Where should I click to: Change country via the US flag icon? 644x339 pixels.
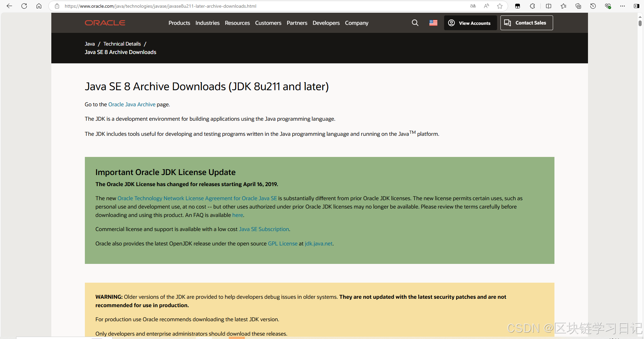(x=433, y=23)
